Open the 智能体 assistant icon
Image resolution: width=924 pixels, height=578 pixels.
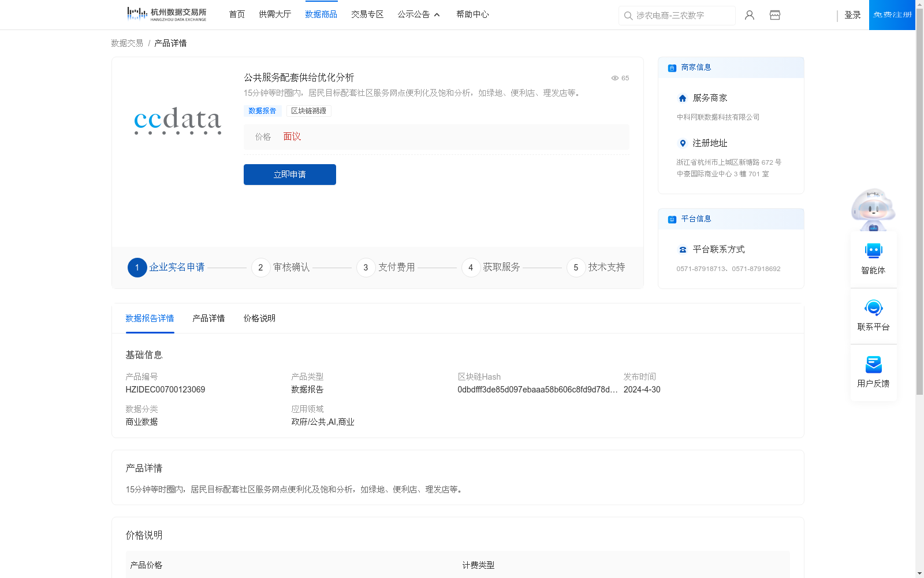[x=874, y=251]
